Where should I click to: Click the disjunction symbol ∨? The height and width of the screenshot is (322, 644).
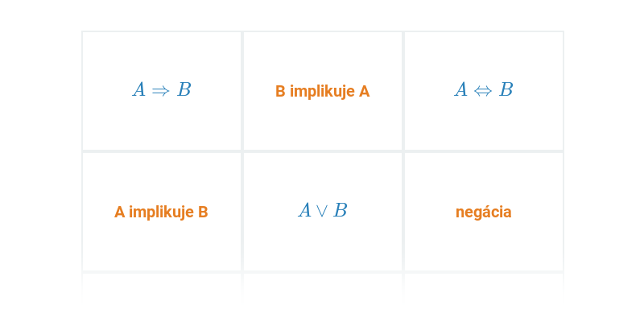pos(323,211)
